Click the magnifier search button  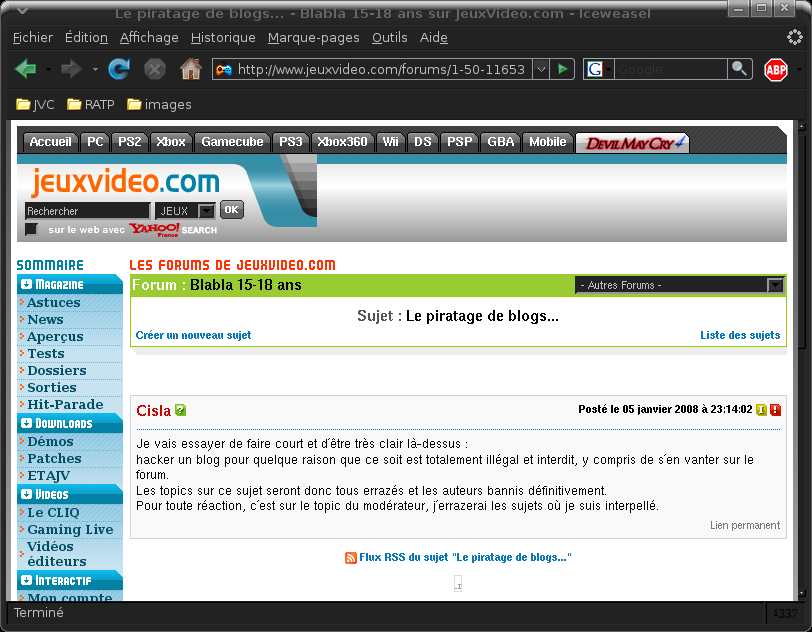coord(740,69)
